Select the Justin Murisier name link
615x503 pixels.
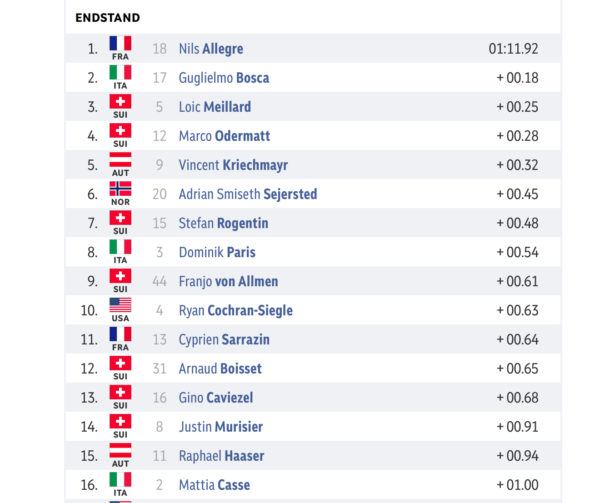click(221, 427)
